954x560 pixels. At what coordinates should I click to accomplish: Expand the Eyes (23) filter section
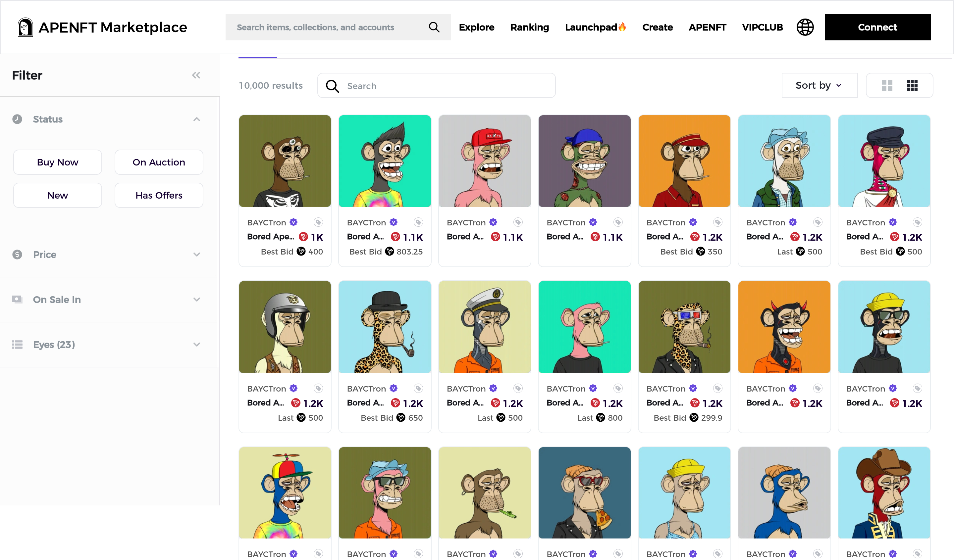[196, 345]
